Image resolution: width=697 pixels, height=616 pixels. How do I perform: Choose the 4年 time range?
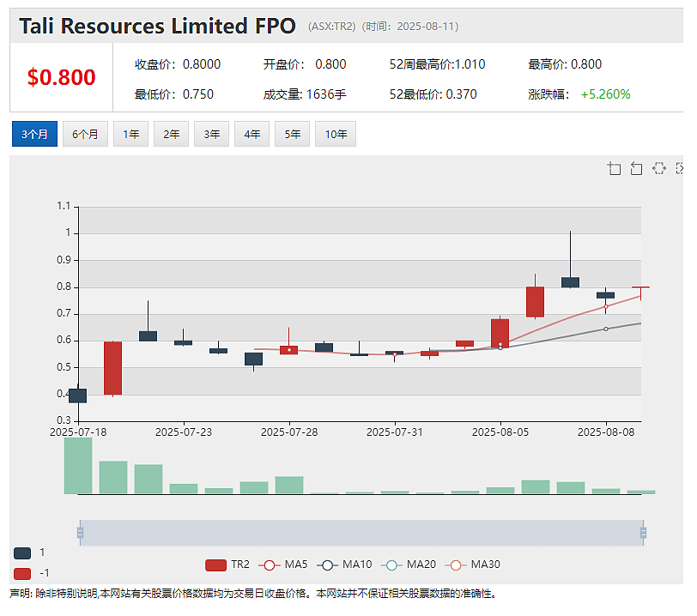[252, 134]
